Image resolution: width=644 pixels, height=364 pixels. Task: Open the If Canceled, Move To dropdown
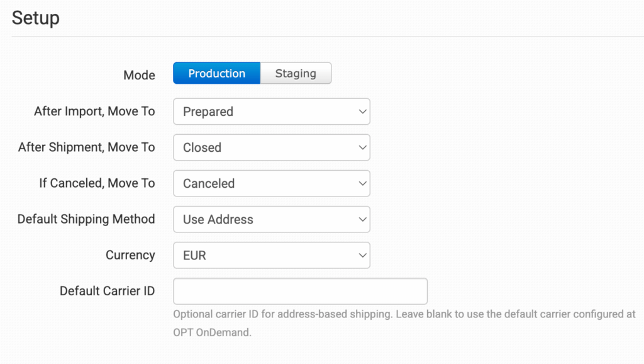[x=272, y=183]
